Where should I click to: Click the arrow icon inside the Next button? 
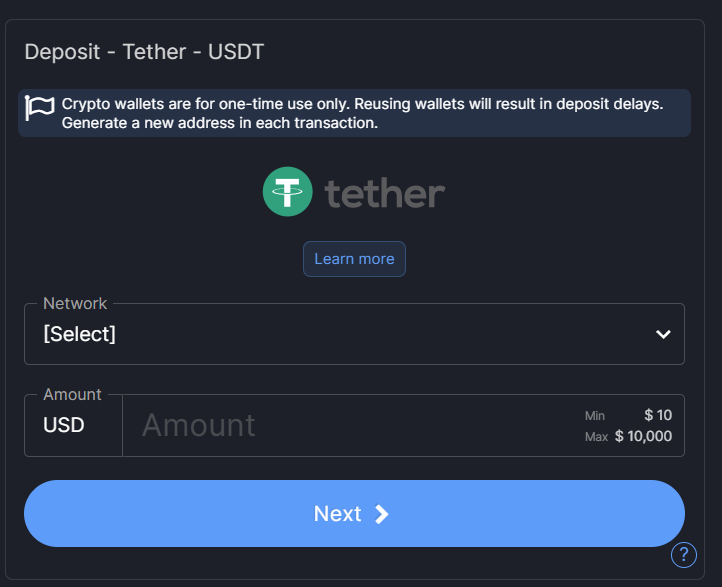point(382,514)
